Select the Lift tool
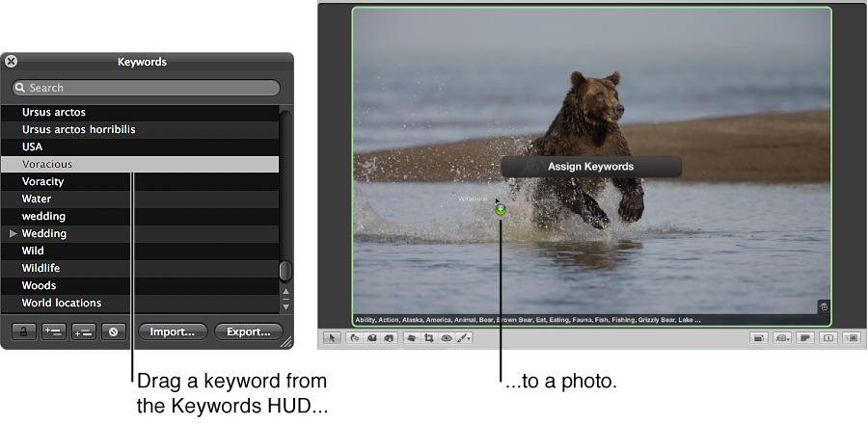The width and height of the screenshot is (868, 424). (372, 338)
